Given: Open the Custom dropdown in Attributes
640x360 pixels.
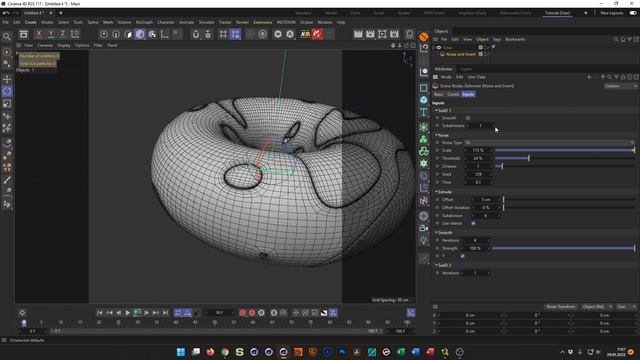Looking at the screenshot, I should click(620, 86).
